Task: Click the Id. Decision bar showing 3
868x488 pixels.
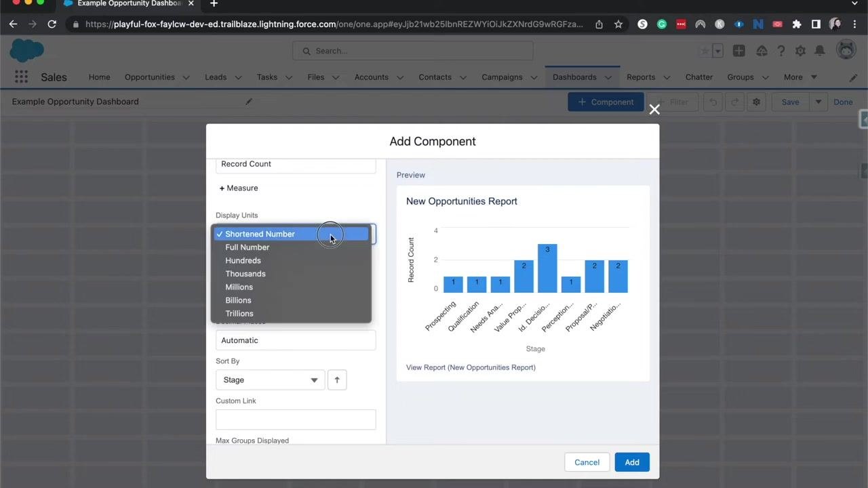Action: coord(547,268)
